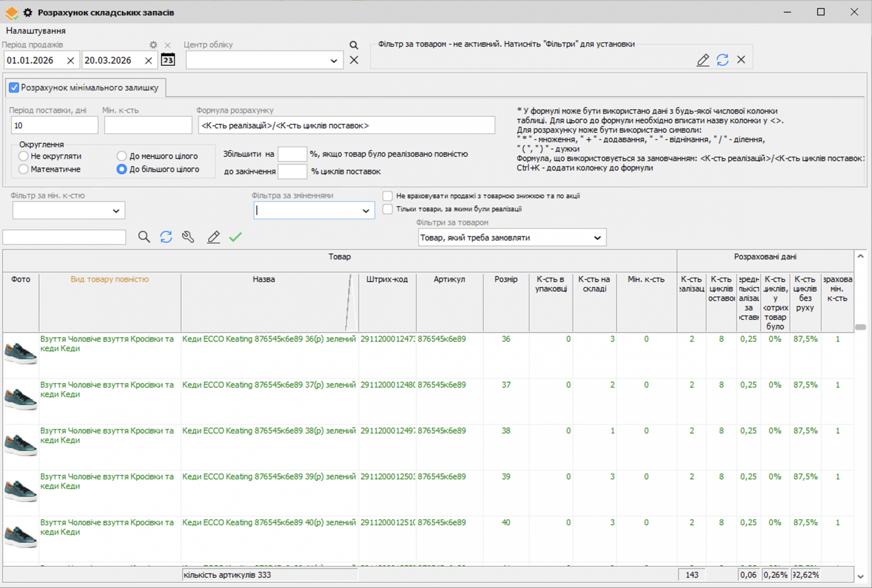Enable Тільки товари, за якими були реалізації
Viewport: 872px width, 588px height.
(387, 209)
